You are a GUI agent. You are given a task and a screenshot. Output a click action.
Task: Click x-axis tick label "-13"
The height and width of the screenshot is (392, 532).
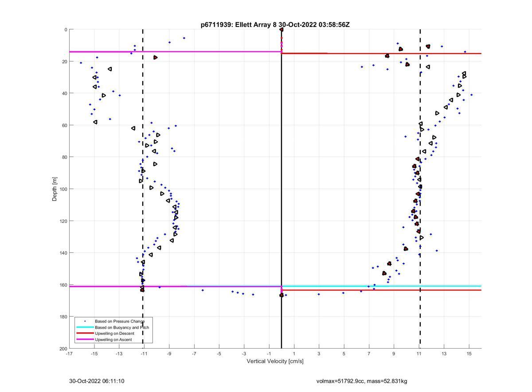coord(119,353)
